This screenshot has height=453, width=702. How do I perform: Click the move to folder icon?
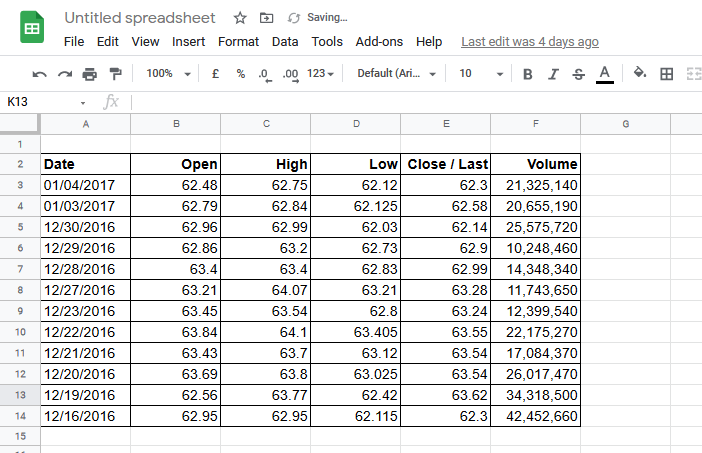point(266,18)
